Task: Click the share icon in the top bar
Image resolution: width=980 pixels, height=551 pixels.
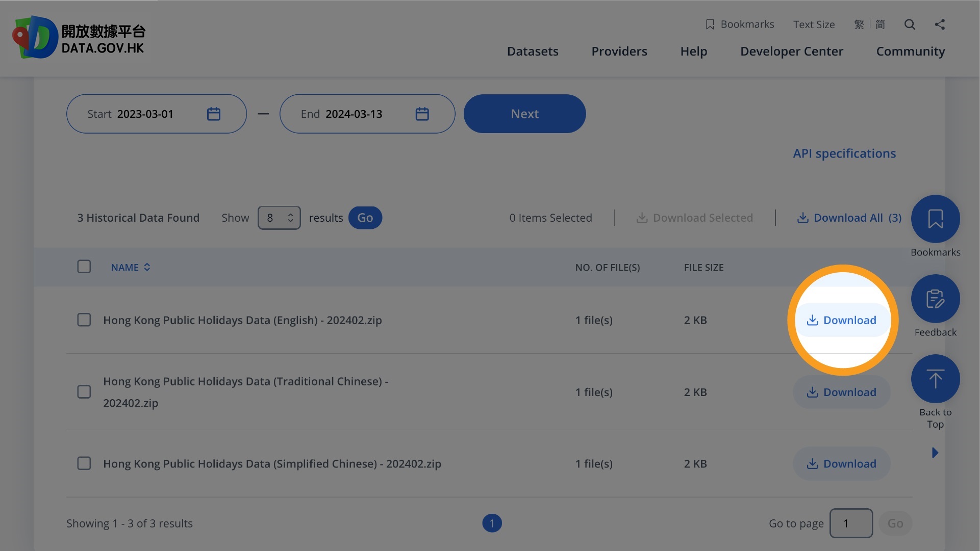Action: click(x=940, y=24)
